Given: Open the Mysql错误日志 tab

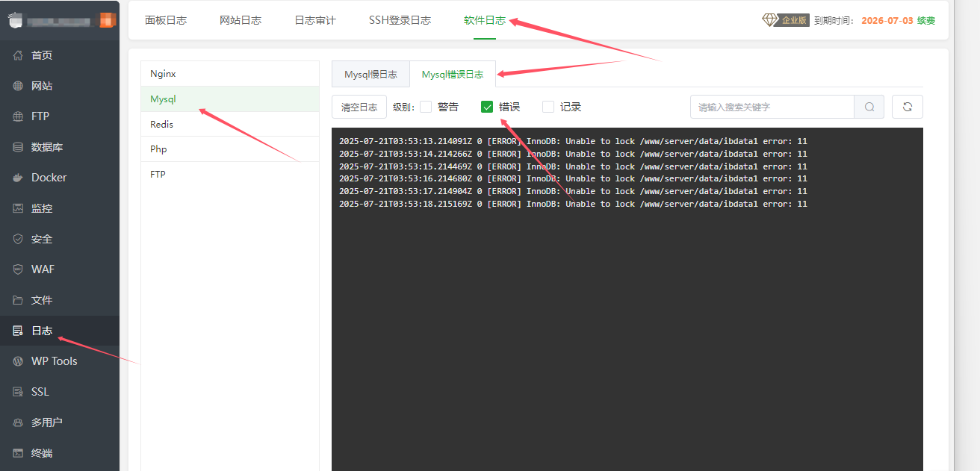Looking at the screenshot, I should click(x=453, y=75).
